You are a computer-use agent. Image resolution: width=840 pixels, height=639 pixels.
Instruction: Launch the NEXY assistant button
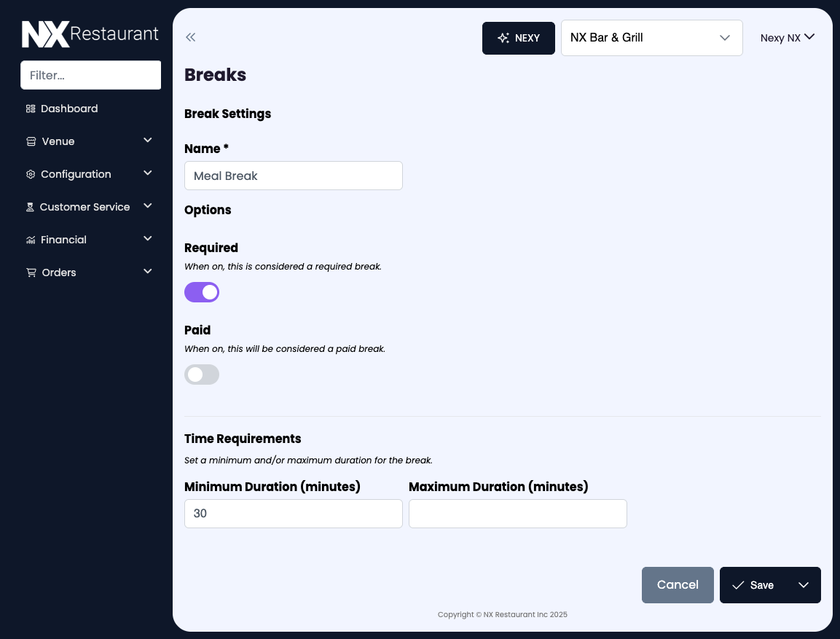pyautogui.click(x=519, y=38)
